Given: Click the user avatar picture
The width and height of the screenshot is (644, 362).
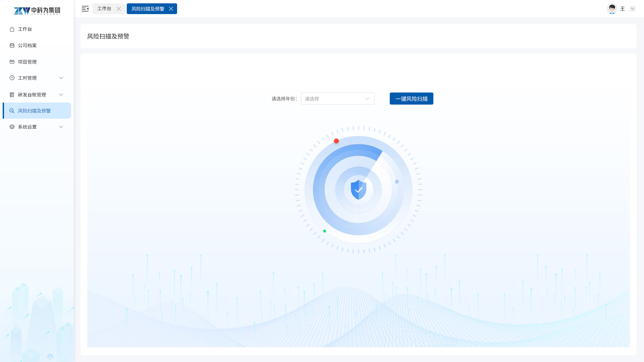Looking at the screenshot, I should tap(612, 9).
